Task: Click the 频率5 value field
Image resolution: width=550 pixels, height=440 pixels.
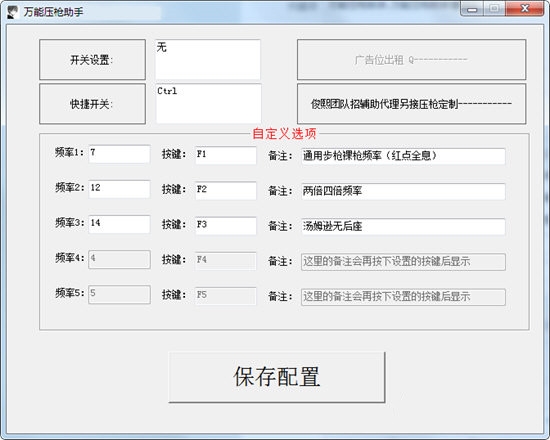Action: pos(119,294)
